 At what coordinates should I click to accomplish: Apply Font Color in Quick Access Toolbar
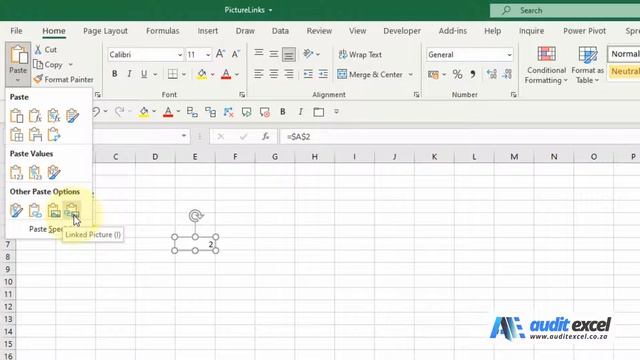pos(168,112)
